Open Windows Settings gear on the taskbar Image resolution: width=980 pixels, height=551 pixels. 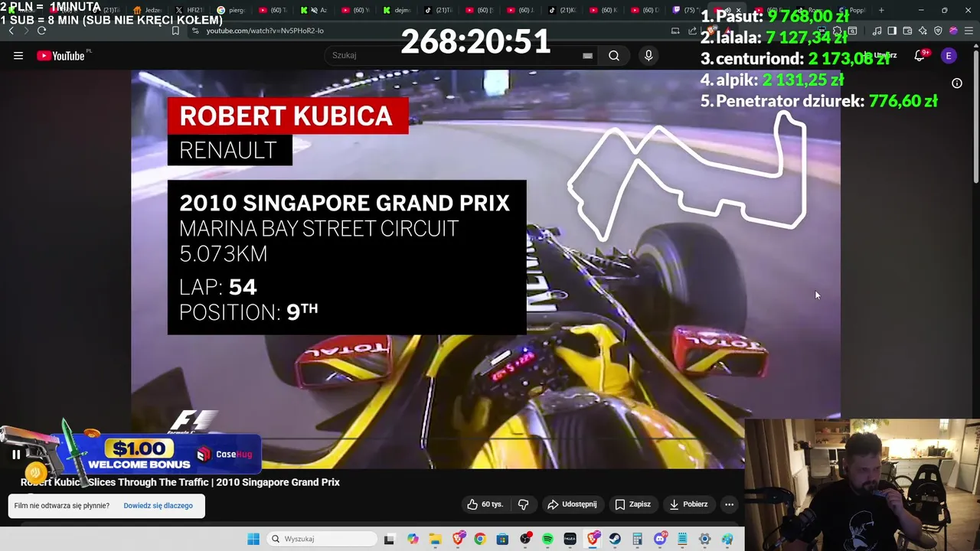(x=705, y=539)
